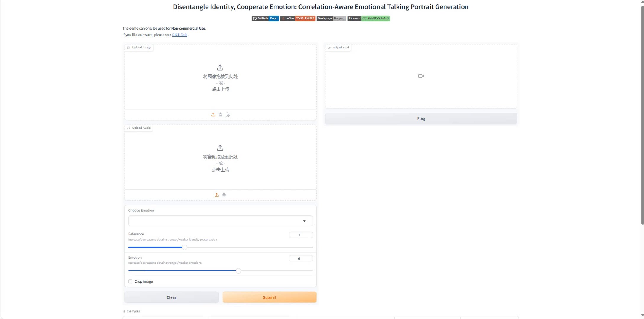644x319 pixels.
Task: Click inside the Choose Emotion combo box
Action: click(x=213, y=221)
